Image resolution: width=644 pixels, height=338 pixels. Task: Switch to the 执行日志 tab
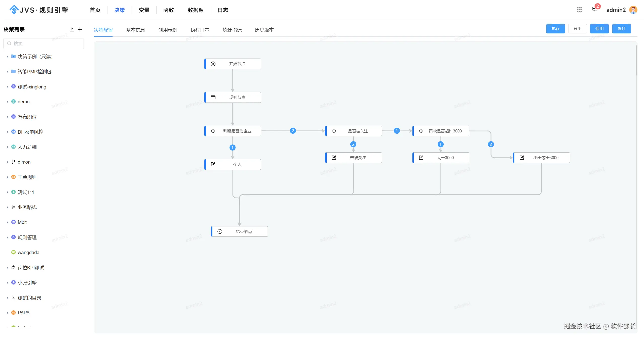(x=200, y=30)
